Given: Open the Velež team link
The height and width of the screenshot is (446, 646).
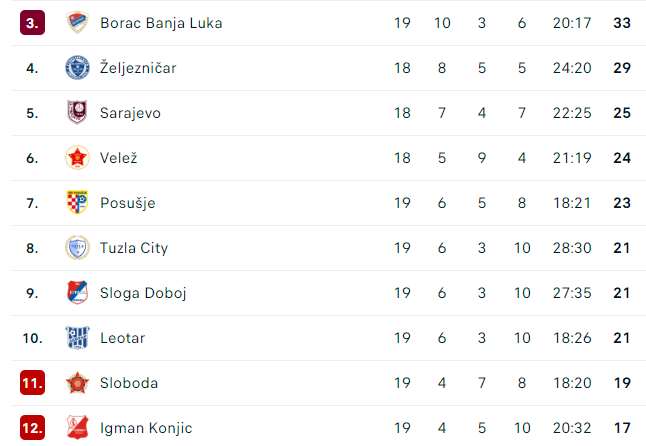Looking at the screenshot, I should 119,158.
